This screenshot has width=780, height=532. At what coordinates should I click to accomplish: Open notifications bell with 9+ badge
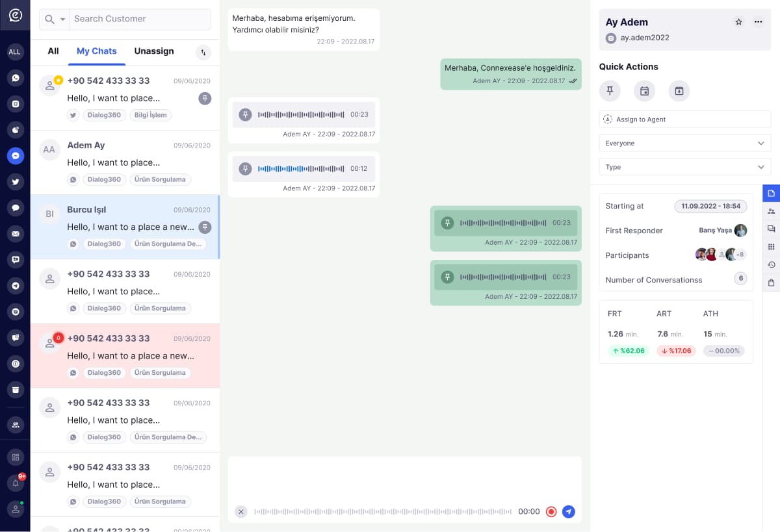point(15,483)
